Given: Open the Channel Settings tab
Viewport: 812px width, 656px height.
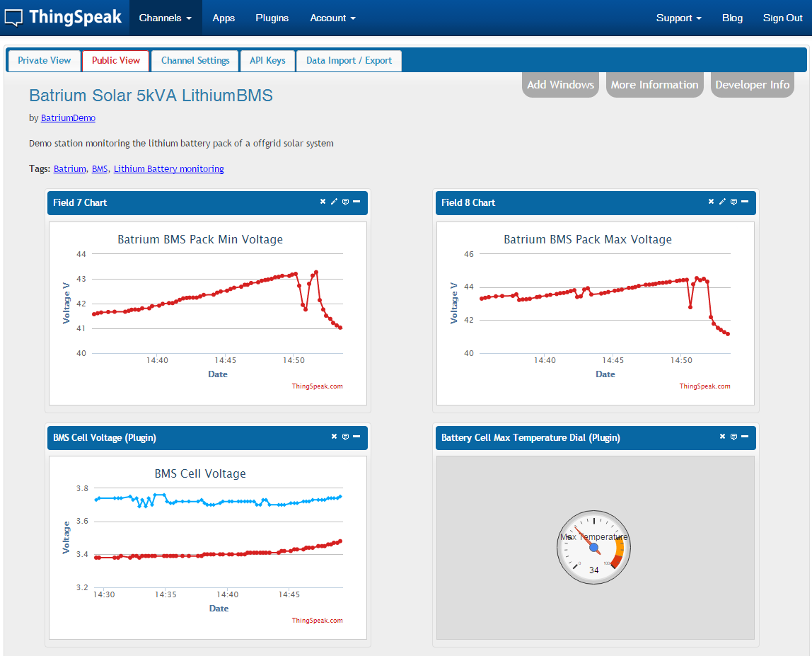Looking at the screenshot, I should click(195, 61).
